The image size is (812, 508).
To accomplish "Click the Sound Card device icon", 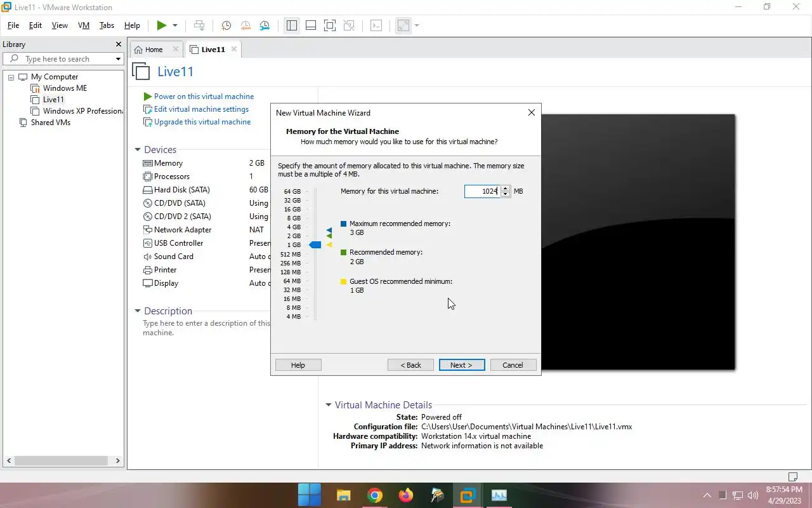I will [148, 257].
